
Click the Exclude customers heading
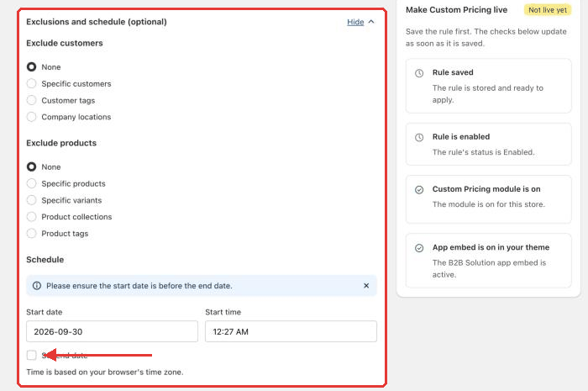[x=65, y=43]
